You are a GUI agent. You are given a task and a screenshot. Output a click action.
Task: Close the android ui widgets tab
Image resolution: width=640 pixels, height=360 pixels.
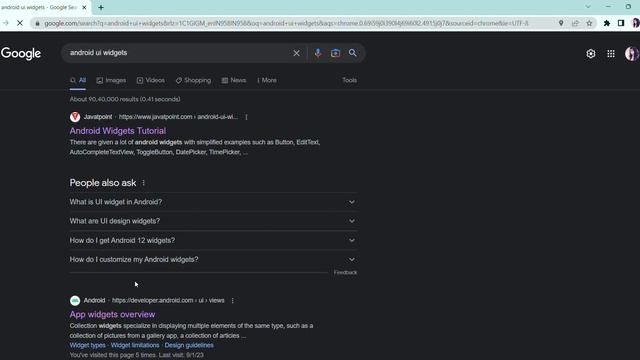coord(84,7)
